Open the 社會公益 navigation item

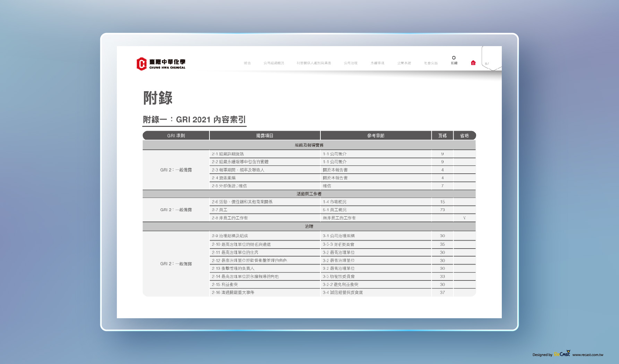[x=431, y=63]
